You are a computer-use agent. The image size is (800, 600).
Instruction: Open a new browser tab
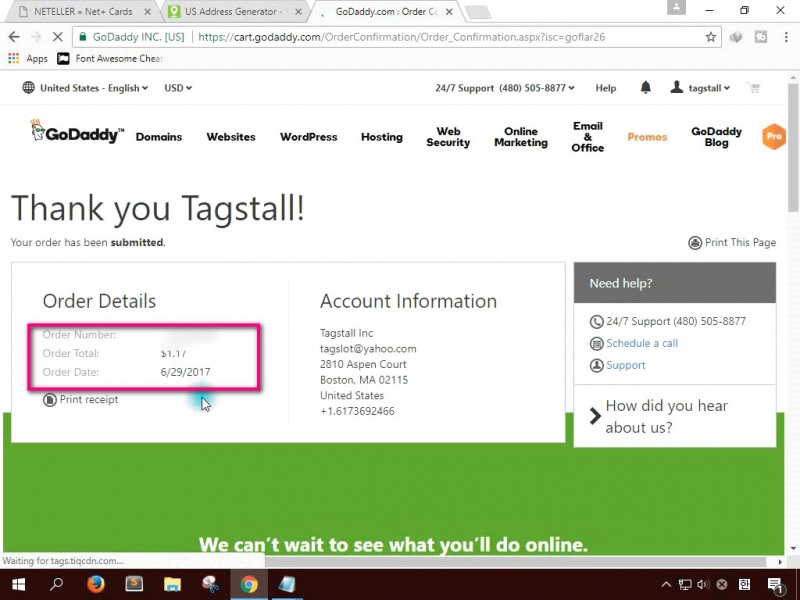point(478,12)
